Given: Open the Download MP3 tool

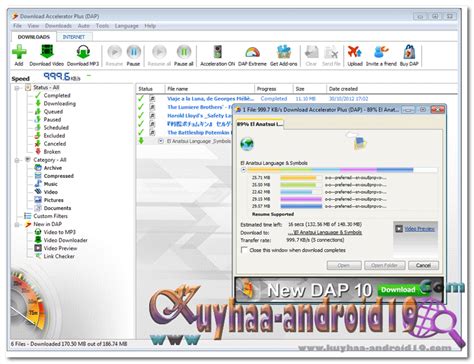Looking at the screenshot, I should [83, 52].
